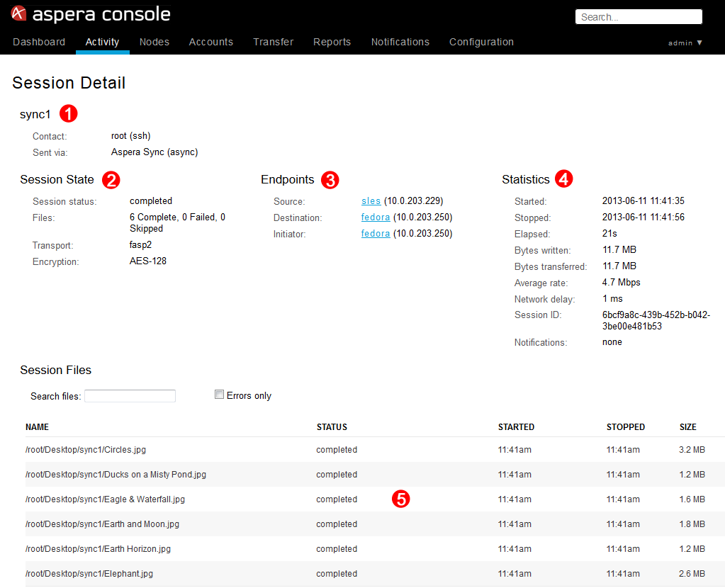Open the fedora Initiator link
The width and height of the screenshot is (725, 588).
tap(376, 234)
